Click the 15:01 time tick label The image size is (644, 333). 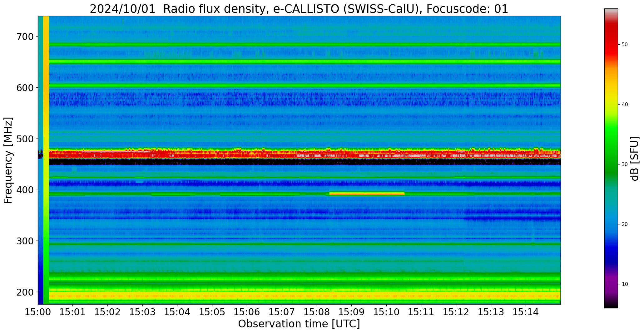click(x=73, y=312)
